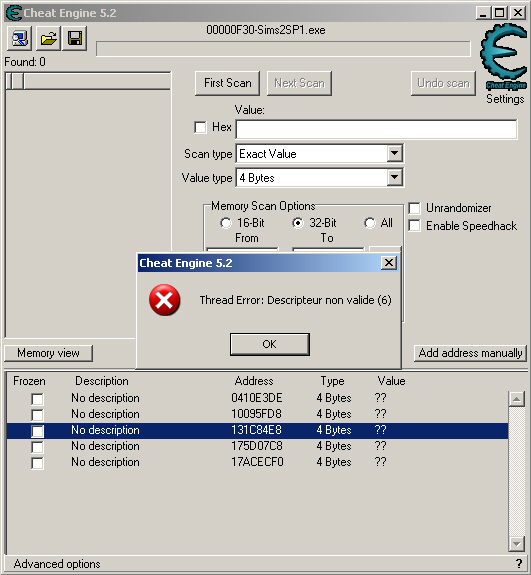Open the process list icon
The height and width of the screenshot is (575, 531).
coord(19,38)
